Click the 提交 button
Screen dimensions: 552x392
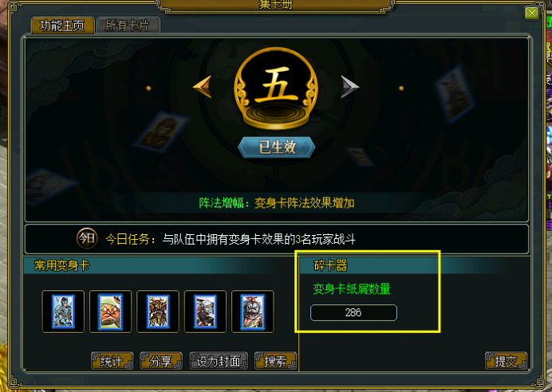click(x=506, y=361)
